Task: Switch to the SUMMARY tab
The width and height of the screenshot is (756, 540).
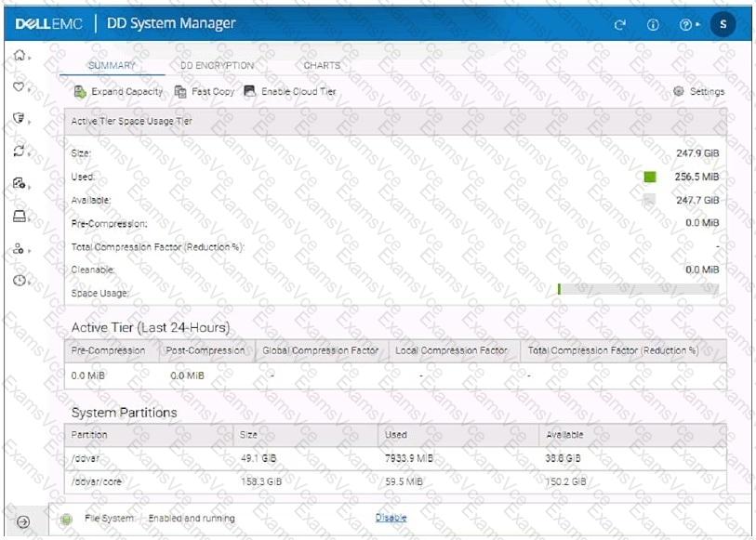Action: coord(112,65)
